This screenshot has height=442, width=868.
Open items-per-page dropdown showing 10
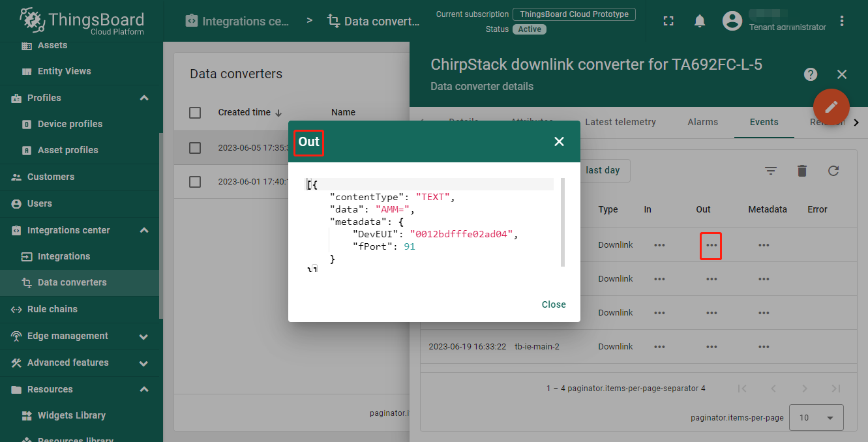pos(816,417)
